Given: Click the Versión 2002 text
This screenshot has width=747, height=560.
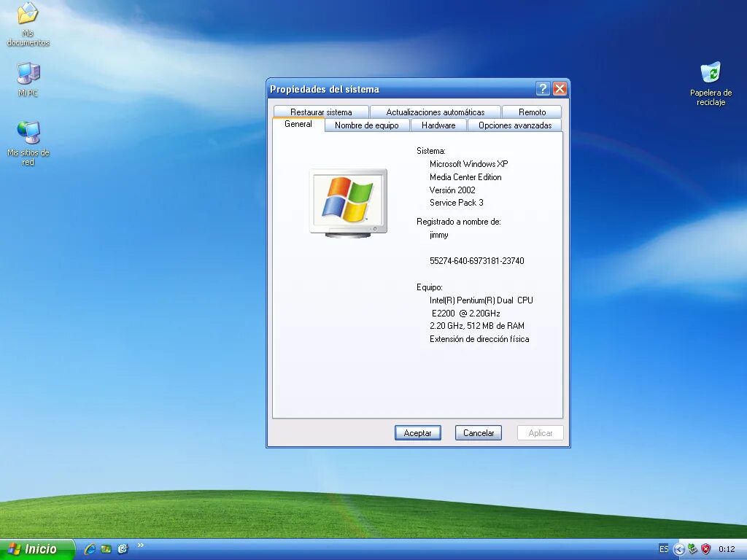Looking at the screenshot, I should [x=452, y=190].
